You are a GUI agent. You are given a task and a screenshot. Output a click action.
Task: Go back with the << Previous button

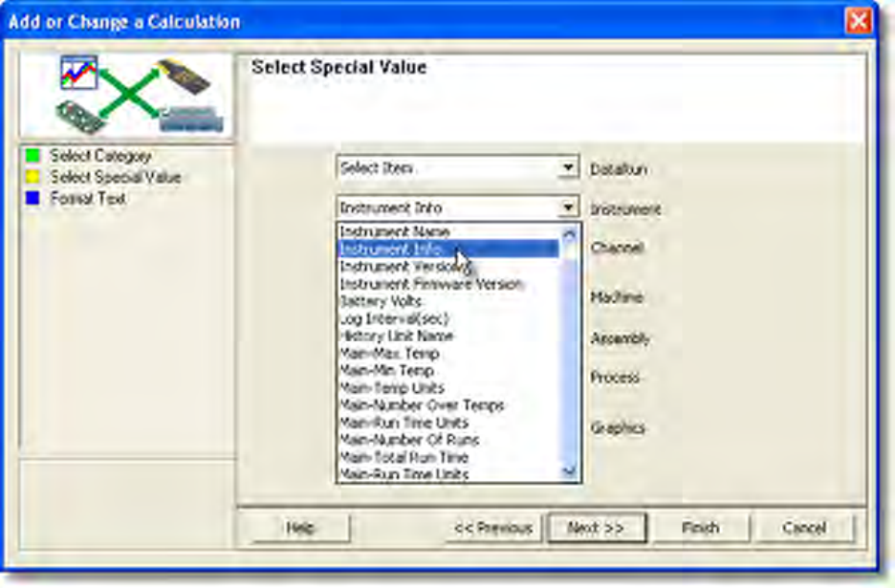pyautogui.click(x=493, y=528)
